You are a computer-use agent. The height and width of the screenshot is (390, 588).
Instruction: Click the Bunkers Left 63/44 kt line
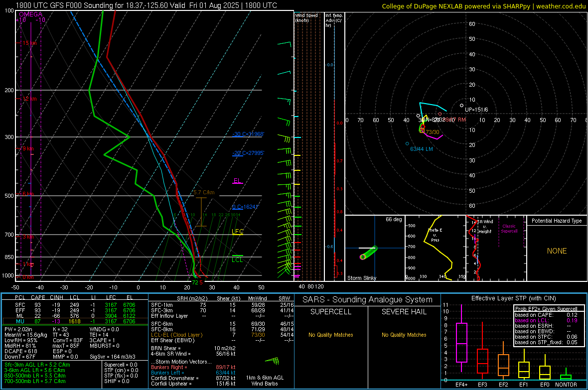pyautogui.click(x=193, y=373)
